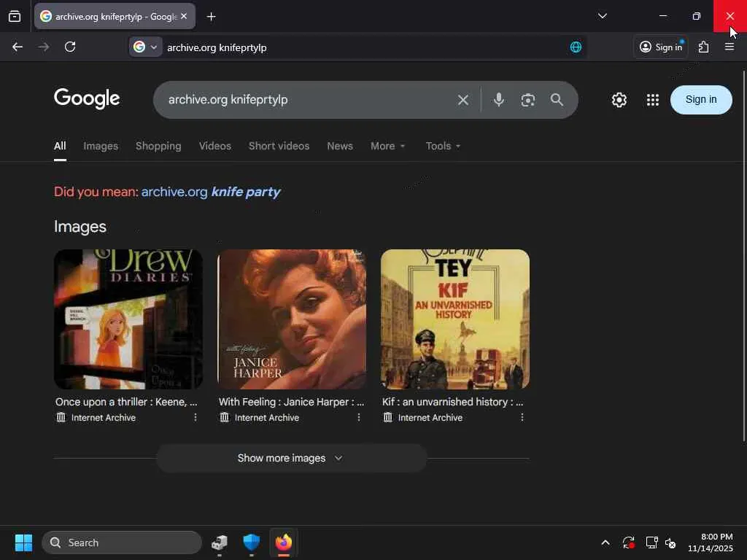Go back to previous page
The image size is (747, 560).
pyautogui.click(x=18, y=47)
